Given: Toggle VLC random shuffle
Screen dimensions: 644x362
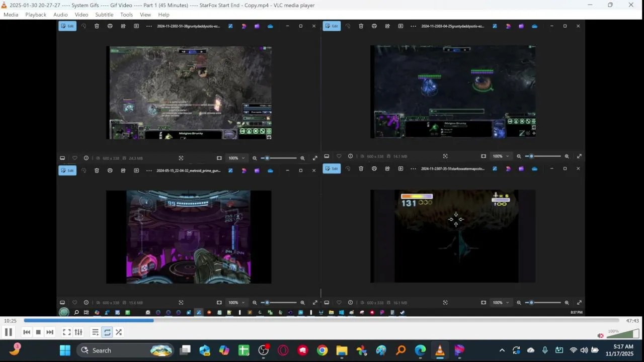Looking at the screenshot, I should 119,332.
